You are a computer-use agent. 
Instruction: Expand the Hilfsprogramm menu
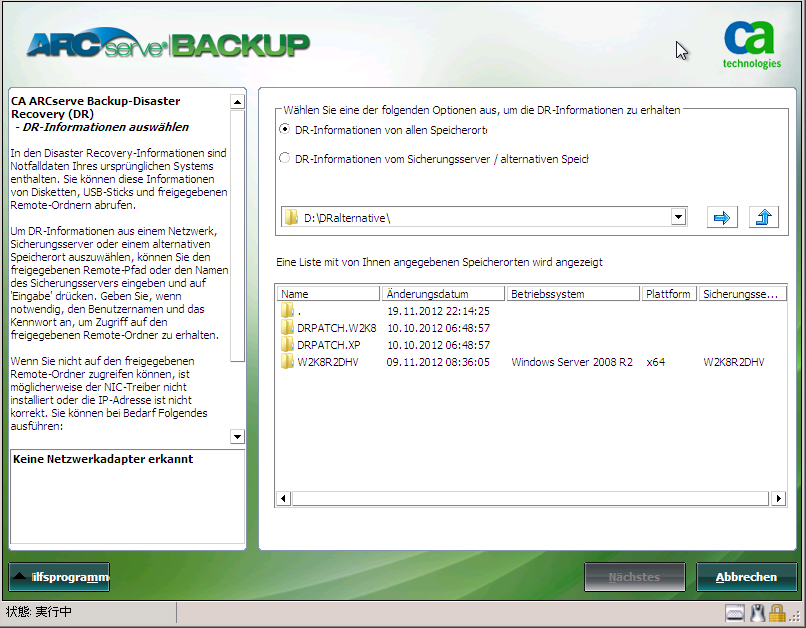point(57,577)
